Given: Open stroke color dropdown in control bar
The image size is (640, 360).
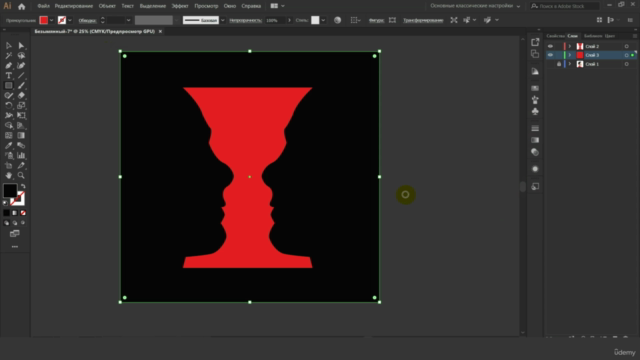Looking at the screenshot, I should 70,20.
